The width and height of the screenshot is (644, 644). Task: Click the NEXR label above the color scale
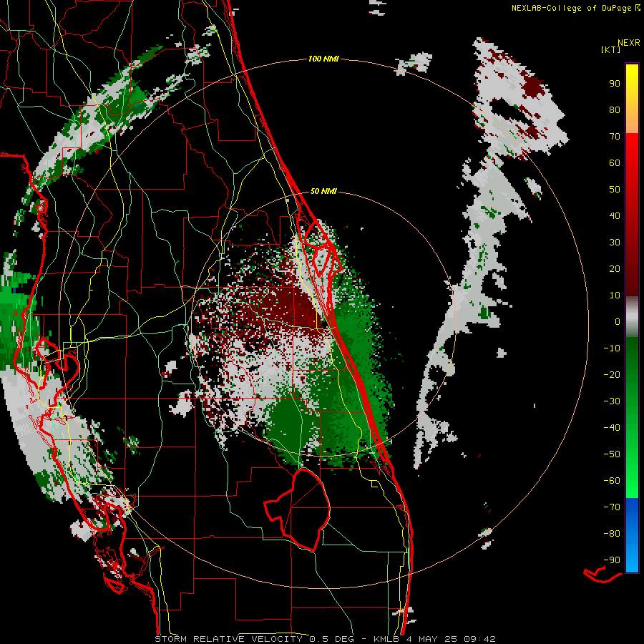click(629, 43)
